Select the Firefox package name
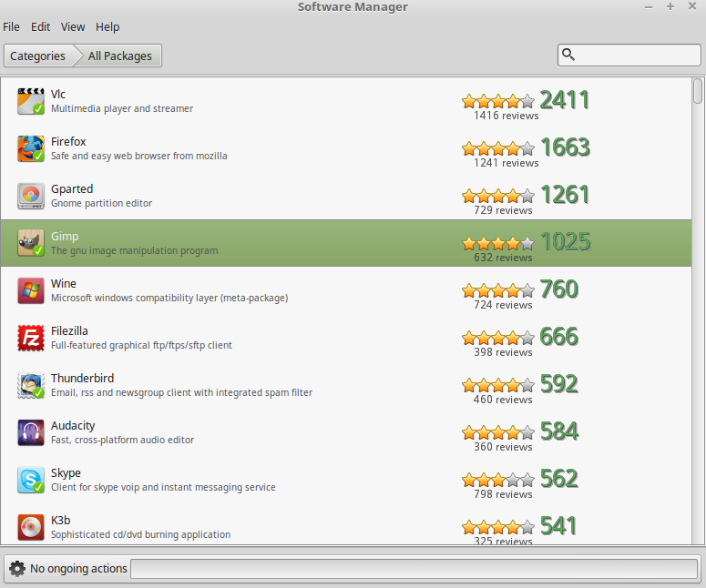This screenshot has width=706, height=588. pyautogui.click(x=68, y=141)
